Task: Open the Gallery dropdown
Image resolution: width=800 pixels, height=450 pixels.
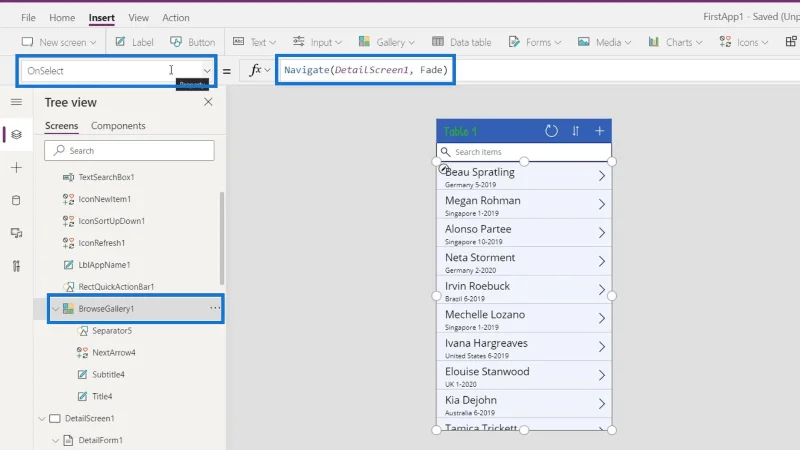Action: [386, 42]
